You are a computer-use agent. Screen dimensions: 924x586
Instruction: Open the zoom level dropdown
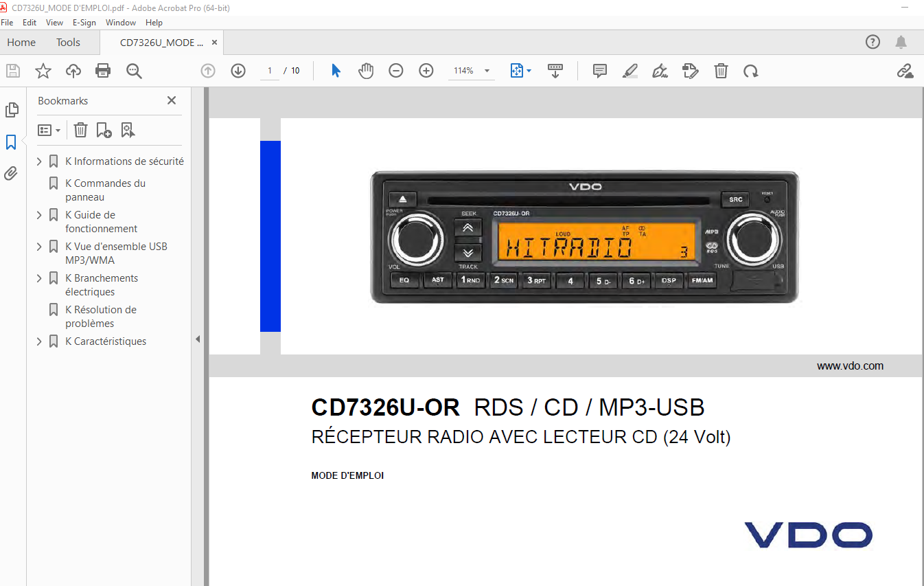[x=487, y=71]
